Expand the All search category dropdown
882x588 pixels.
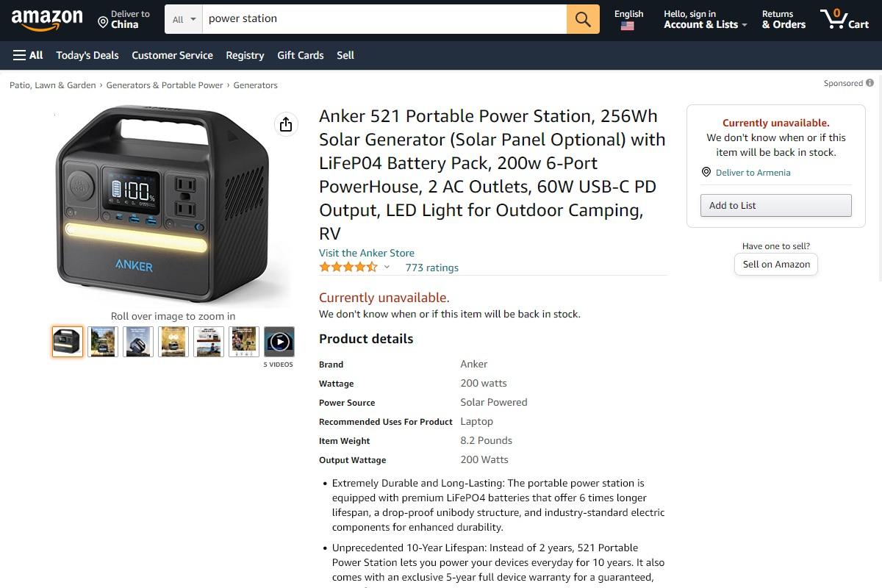(184, 19)
